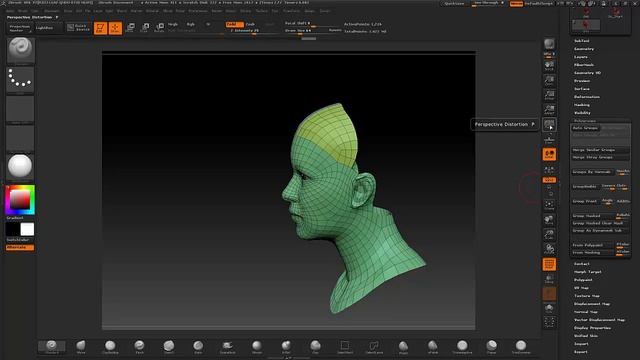Toggle Perspective Distortion button in right shelf

pos(549,124)
